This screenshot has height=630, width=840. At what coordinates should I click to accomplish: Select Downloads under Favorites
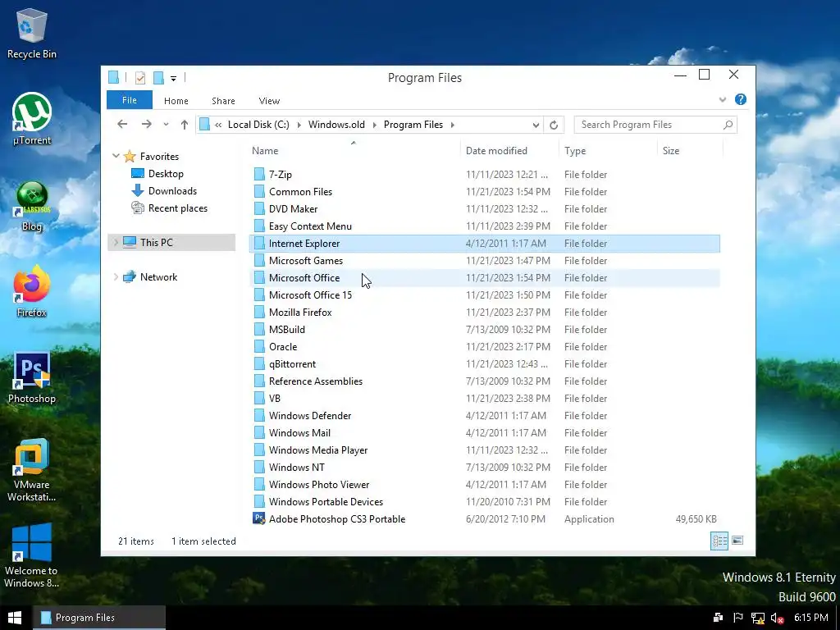click(172, 190)
